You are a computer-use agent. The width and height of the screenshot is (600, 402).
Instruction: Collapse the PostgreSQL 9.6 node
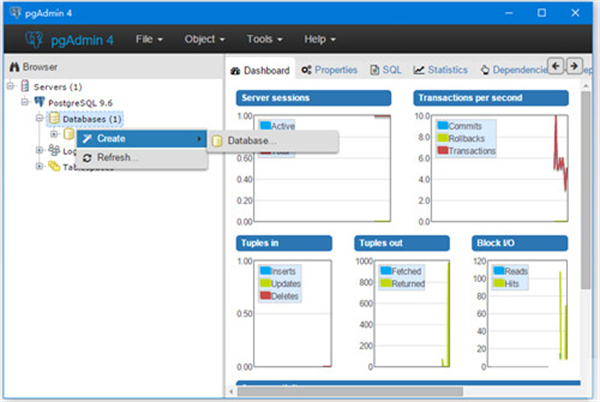click(x=25, y=102)
